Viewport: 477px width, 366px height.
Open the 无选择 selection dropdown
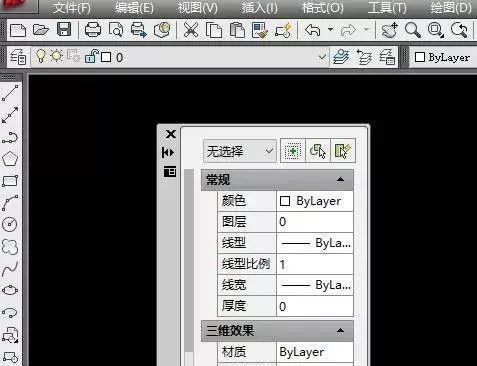tap(240, 151)
